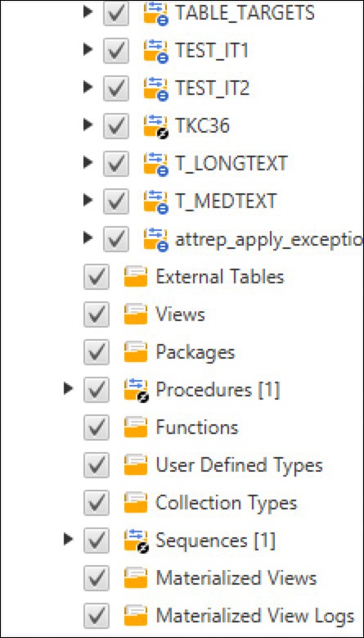Toggle the Materialized View Logs checkbox
This screenshot has height=638, width=364.
(x=97, y=616)
